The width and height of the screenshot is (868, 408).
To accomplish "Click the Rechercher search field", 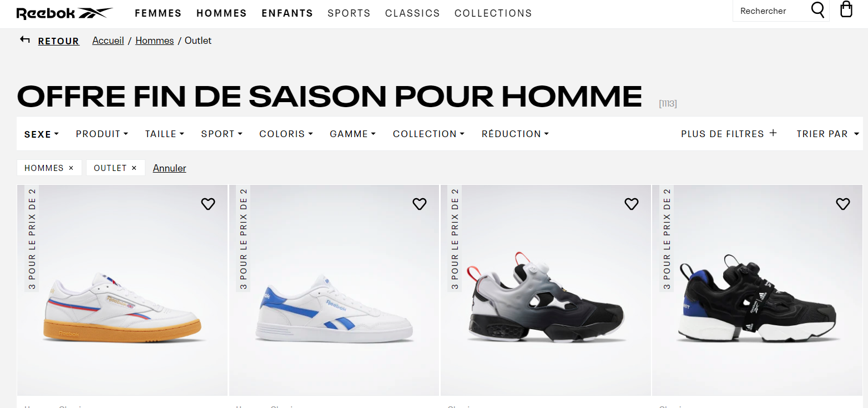I will (x=770, y=11).
